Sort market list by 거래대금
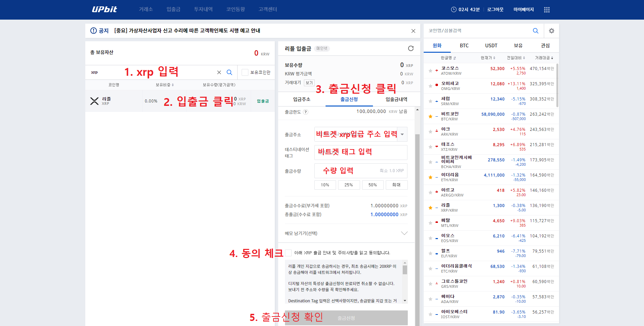 [x=544, y=58]
